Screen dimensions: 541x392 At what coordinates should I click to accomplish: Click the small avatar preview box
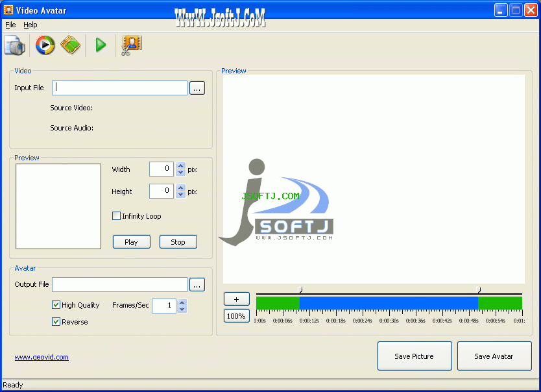click(x=58, y=206)
